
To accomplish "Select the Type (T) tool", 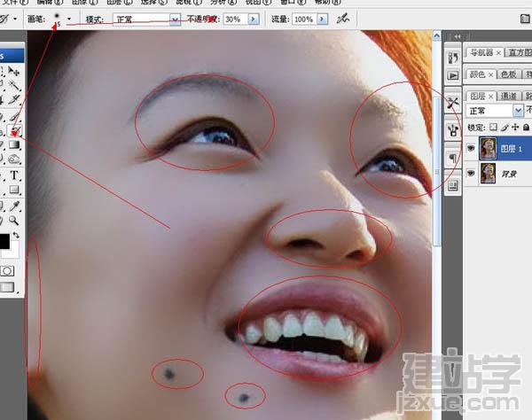I will [14, 175].
